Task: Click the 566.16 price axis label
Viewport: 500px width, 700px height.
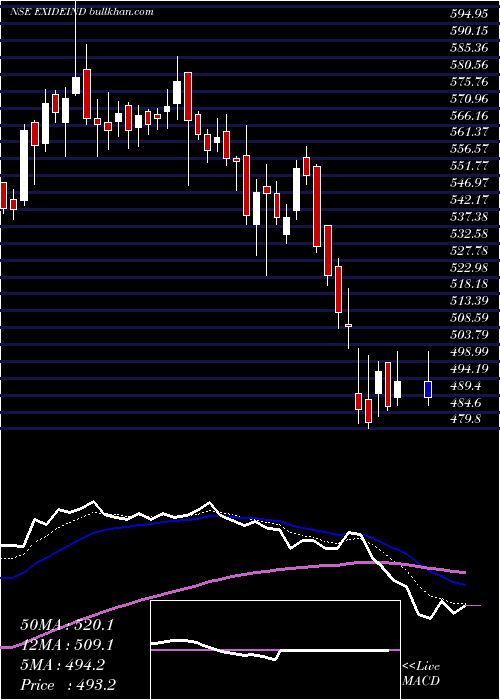Action: click(469, 116)
